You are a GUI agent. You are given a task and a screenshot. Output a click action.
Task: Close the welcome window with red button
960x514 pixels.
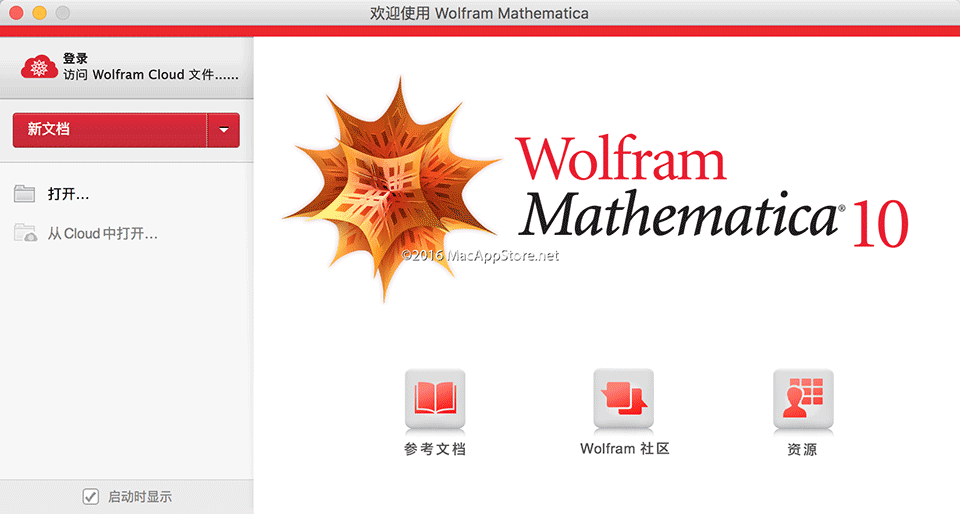17,13
